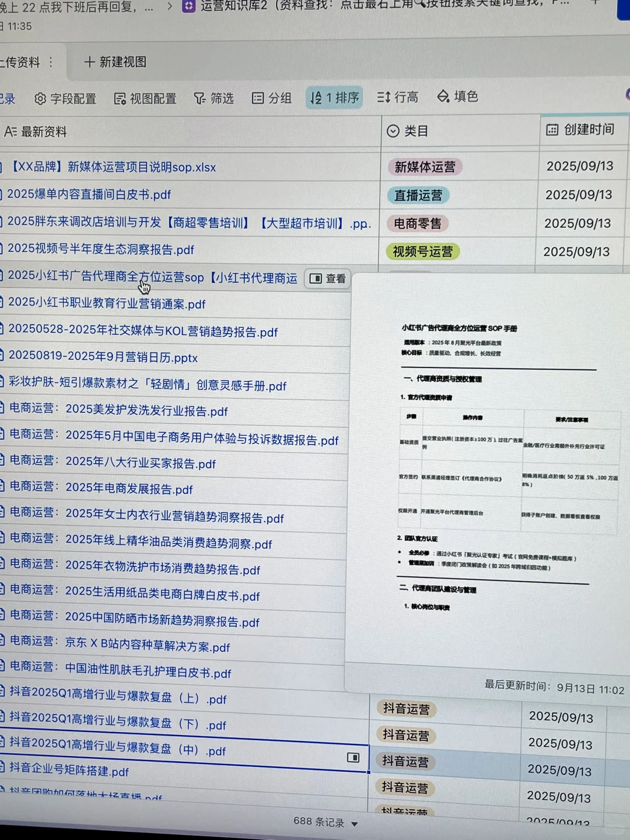The image size is (630, 840).
Task: Click the 电商零售 category tag
Action: [417, 223]
